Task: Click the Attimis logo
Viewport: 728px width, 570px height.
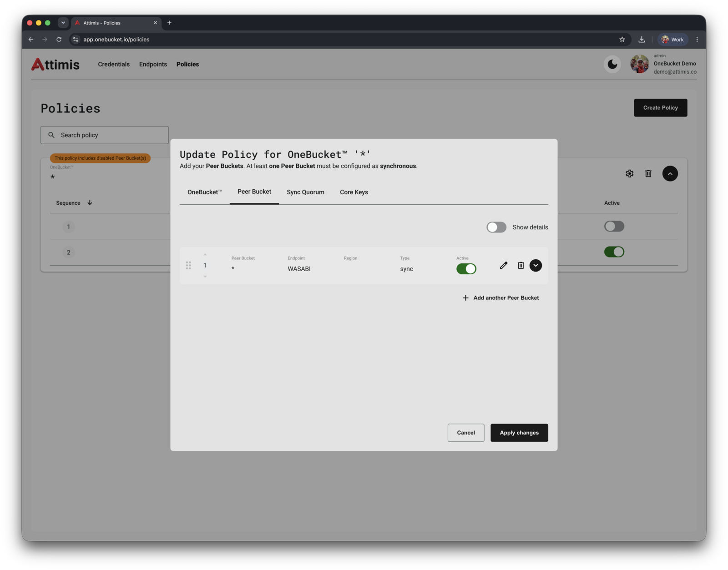Action: click(56, 64)
